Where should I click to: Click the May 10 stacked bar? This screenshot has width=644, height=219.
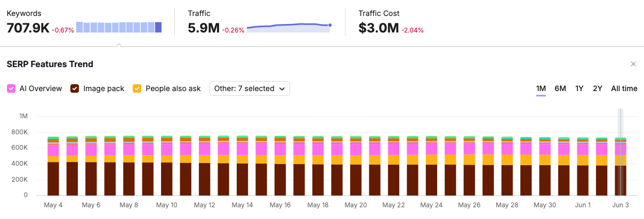coord(167,166)
